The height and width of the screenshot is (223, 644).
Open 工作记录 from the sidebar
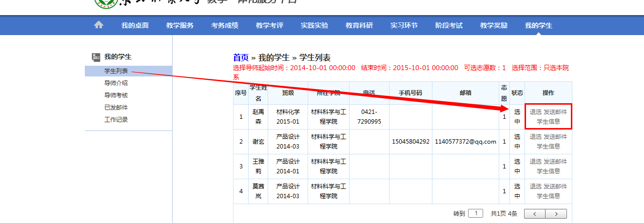[116, 120]
